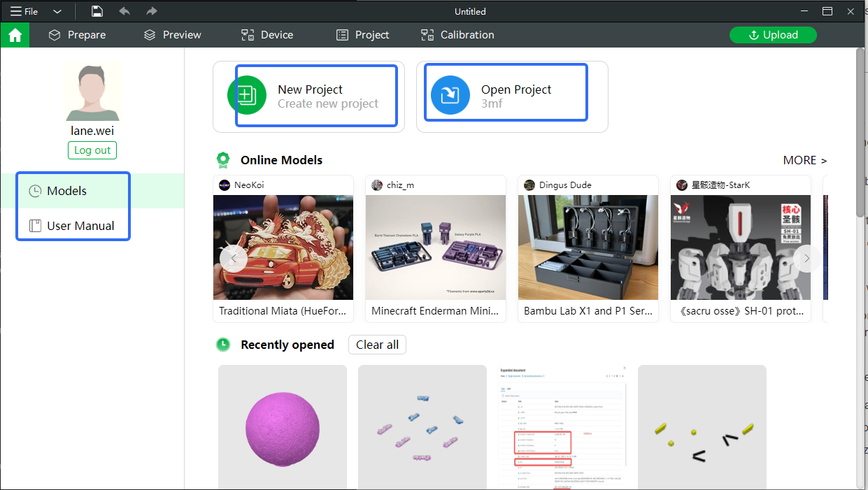Click Clear all recent files button
Screen dimensions: 868x490
(x=377, y=345)
